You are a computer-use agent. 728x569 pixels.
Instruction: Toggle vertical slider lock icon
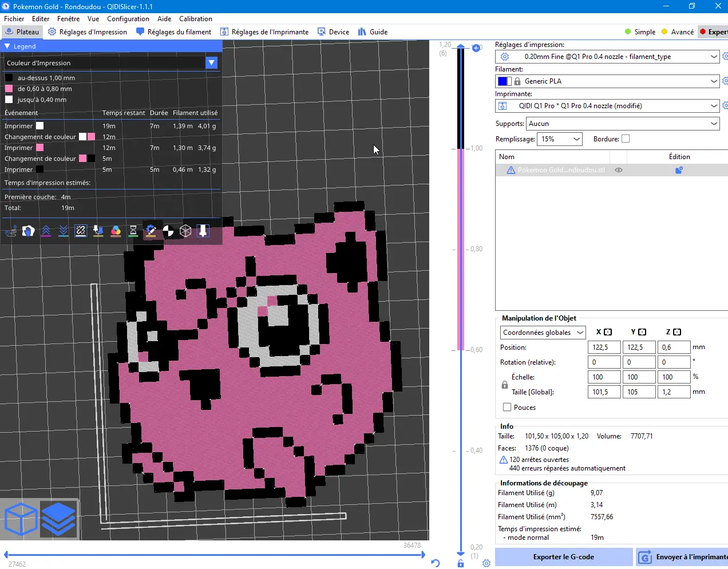(461, 564)
